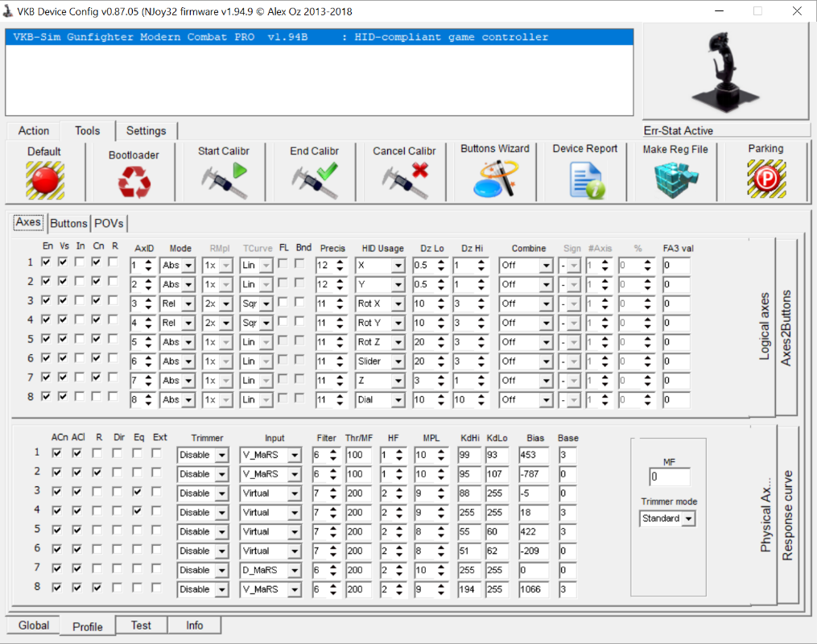Decrease the Precis value for logical axis 2
Viewport: 817px width, 644px height.
pos(340,287)
